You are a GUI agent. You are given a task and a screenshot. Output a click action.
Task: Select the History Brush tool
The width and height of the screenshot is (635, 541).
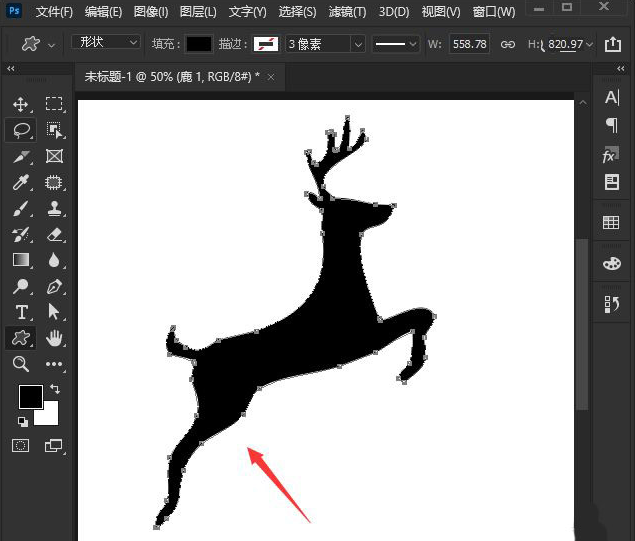pos(21,234)
